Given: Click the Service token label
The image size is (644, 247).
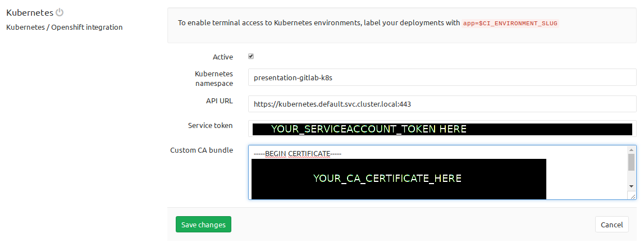Looking at the screenshot, I should pos(210,126).
